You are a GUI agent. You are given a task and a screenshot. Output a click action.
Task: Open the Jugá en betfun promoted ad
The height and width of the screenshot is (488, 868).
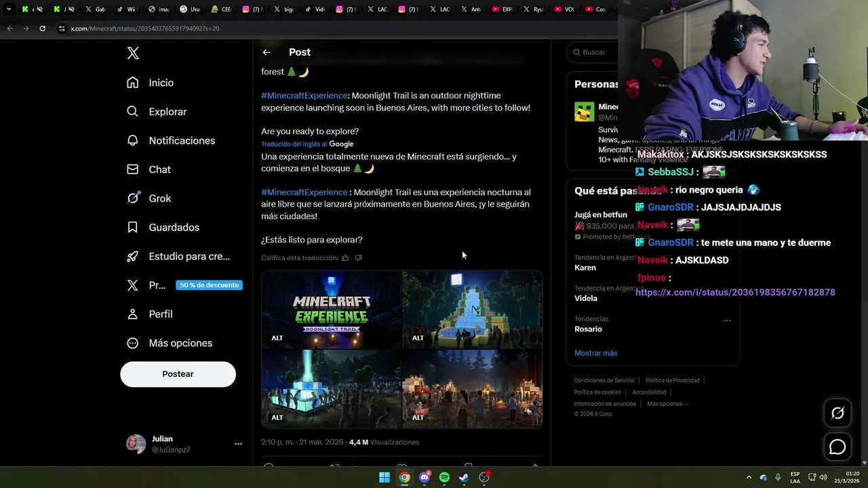pyautogui.click(x=601, y=215)
